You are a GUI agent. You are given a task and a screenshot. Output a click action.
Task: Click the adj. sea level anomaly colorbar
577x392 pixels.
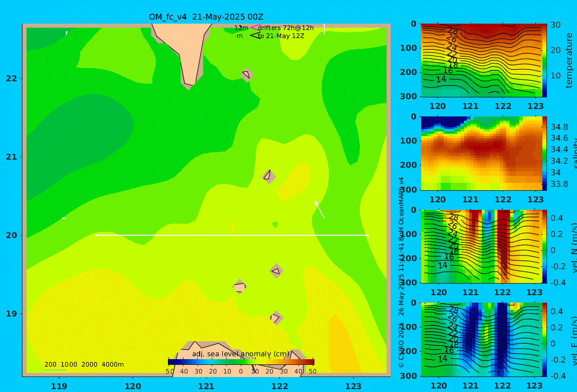coord(241,362)
